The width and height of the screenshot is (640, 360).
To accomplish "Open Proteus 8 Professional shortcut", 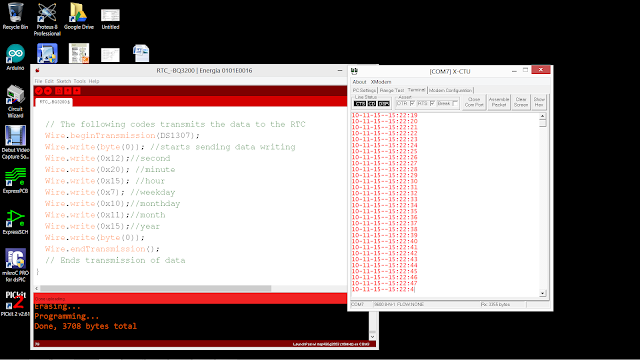I will click(47, 19).
